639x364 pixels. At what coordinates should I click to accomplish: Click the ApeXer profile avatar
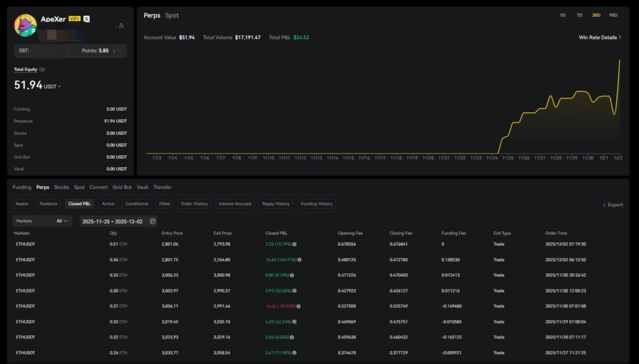click(26, 26)
